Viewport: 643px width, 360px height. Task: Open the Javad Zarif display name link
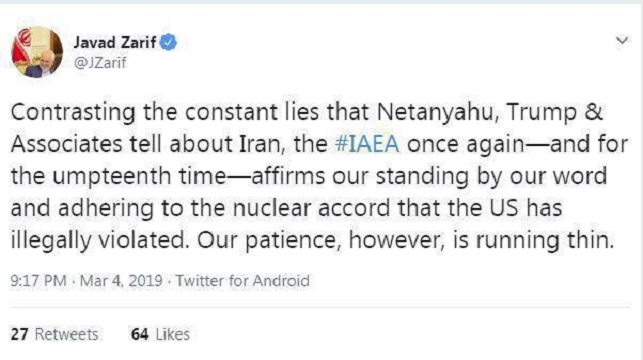pos(114,42)
